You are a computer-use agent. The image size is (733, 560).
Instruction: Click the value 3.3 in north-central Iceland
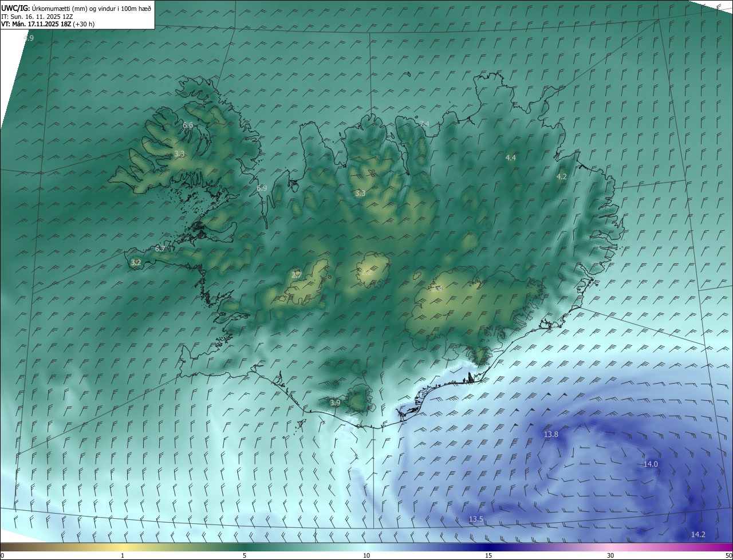[x=360, y=194]
